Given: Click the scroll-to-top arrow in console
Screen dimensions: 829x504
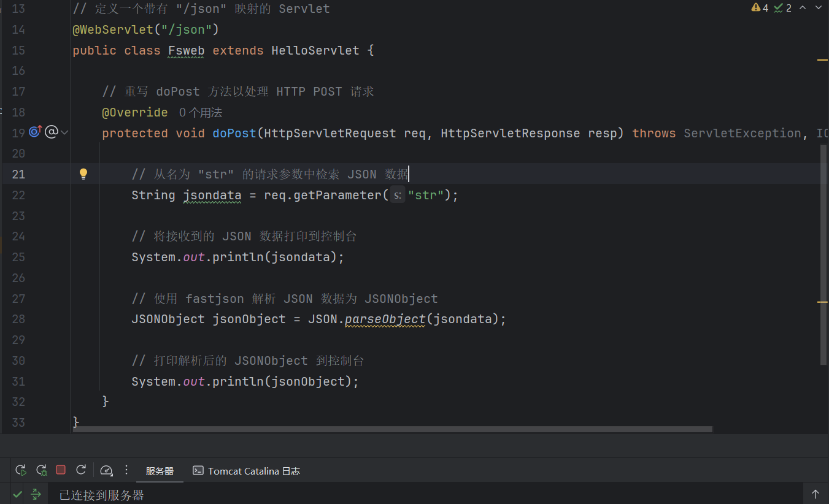Looking at the screenshot, I should pos(816,494).
